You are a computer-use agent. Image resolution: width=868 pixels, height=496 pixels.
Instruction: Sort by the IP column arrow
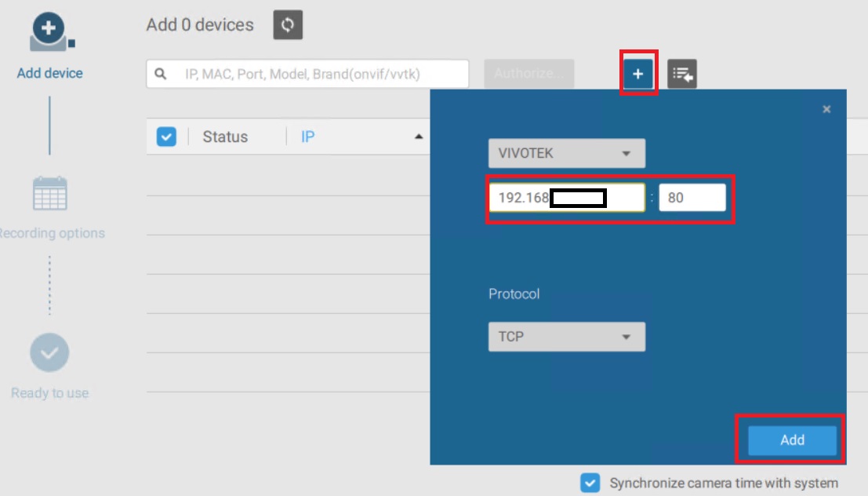(419, 137)
